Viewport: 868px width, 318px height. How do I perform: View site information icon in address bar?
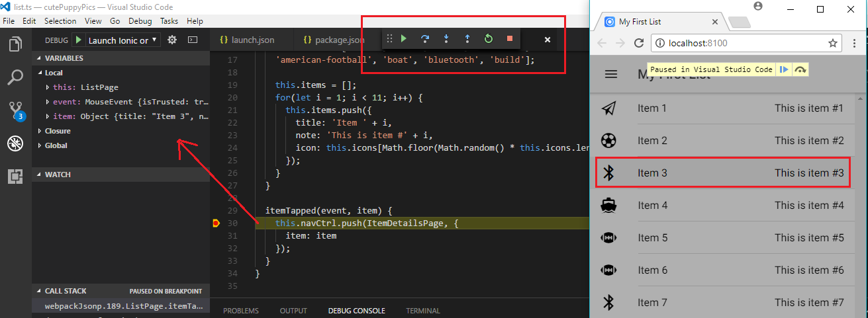661,43
